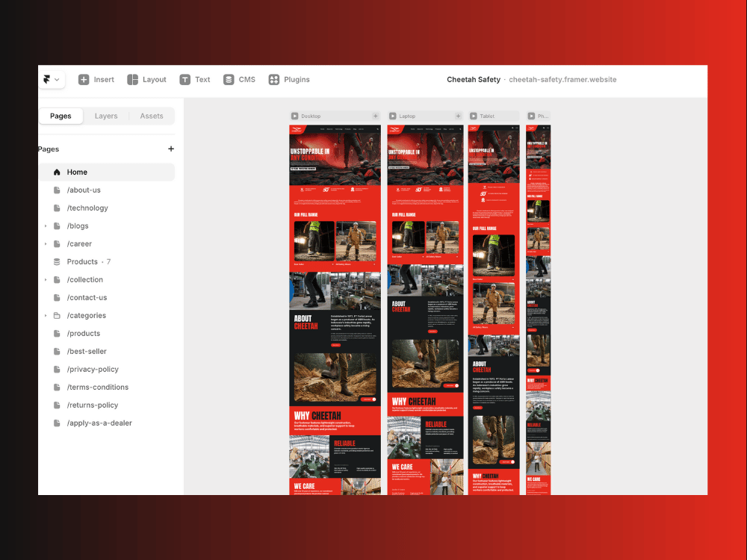Click the Cheetah Safety project title
The width and height of the screenshot is (747, 560).
tap(474, 80)
